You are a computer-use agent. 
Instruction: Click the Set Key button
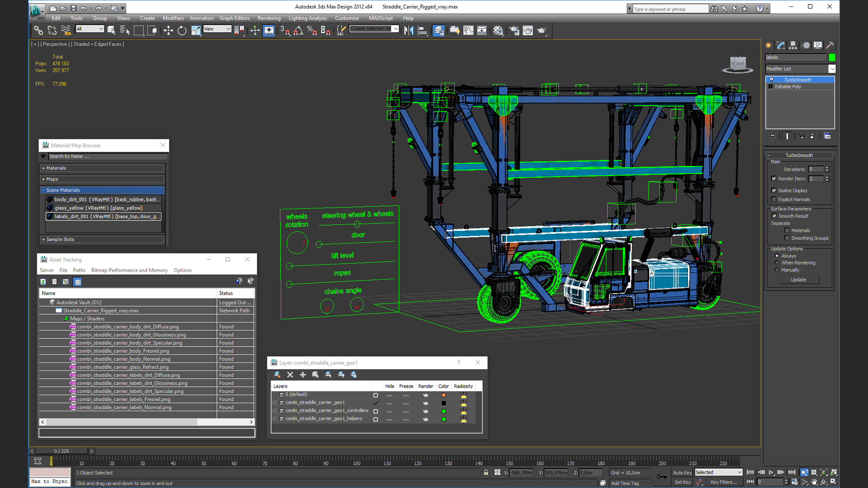682,482
